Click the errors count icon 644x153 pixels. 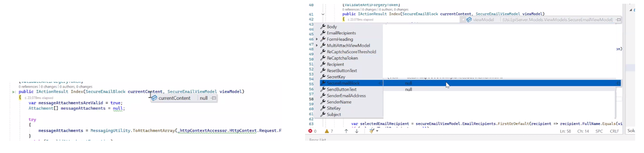pyautogui.click(x=310, y=131)
